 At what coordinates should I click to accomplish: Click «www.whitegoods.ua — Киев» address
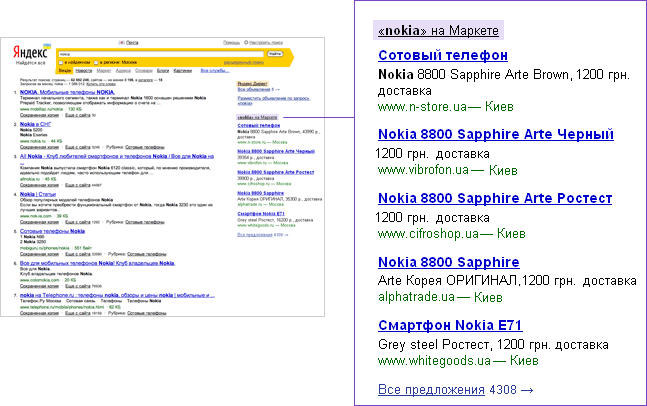point(458,361)
